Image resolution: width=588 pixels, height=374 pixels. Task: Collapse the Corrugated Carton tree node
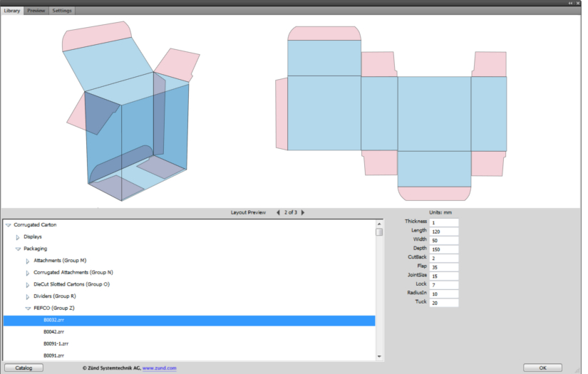[x=9, y=225]
